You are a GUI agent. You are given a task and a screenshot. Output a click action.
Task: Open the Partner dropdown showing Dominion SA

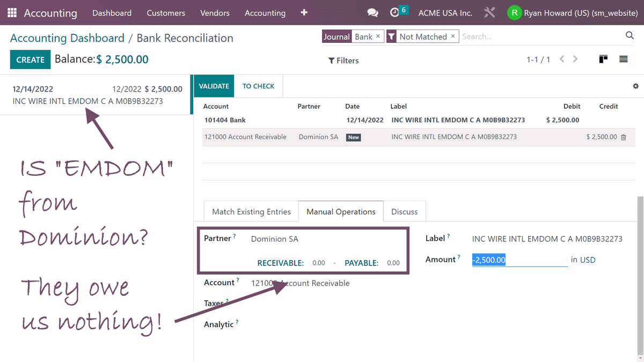274,239
